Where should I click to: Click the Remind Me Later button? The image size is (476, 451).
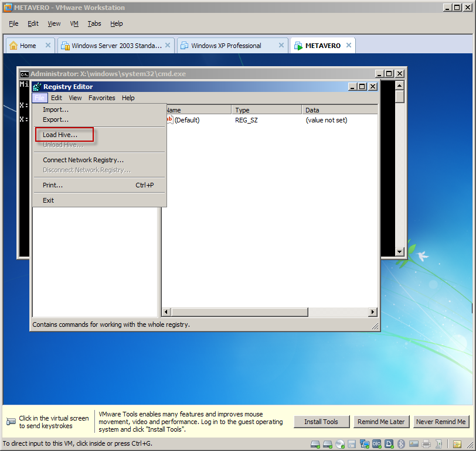pyautogui.click(x=381, y=422)
